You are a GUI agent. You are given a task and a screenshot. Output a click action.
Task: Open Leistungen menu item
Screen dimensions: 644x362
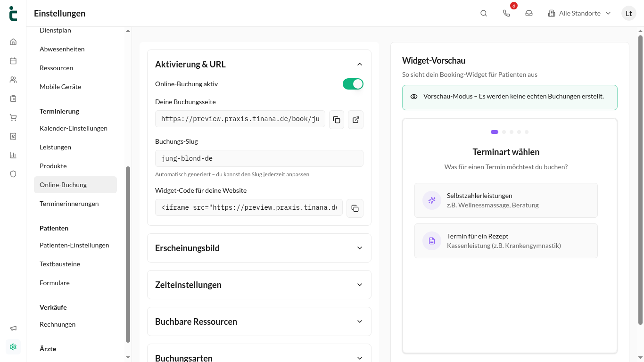coord(75,147)
